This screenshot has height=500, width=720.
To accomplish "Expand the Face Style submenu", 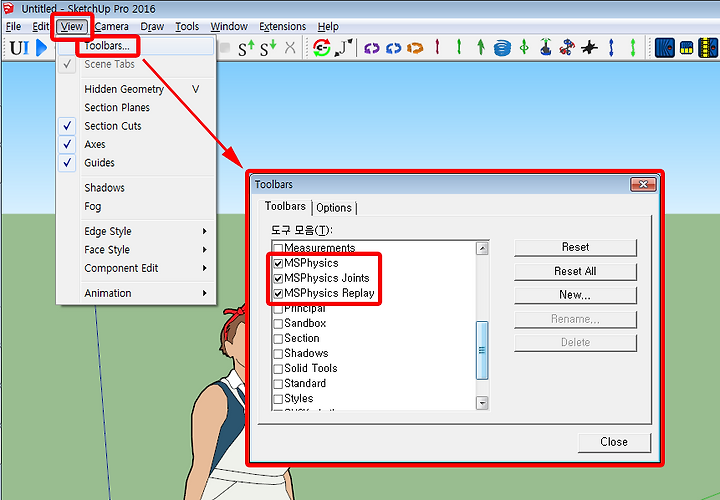I will click(136, 249).
